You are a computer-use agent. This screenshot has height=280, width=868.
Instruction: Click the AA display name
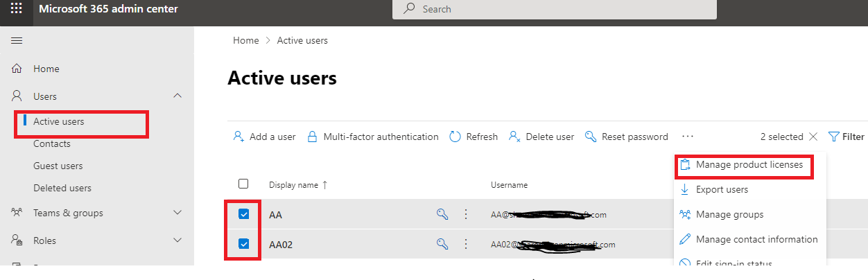[275, 215]
